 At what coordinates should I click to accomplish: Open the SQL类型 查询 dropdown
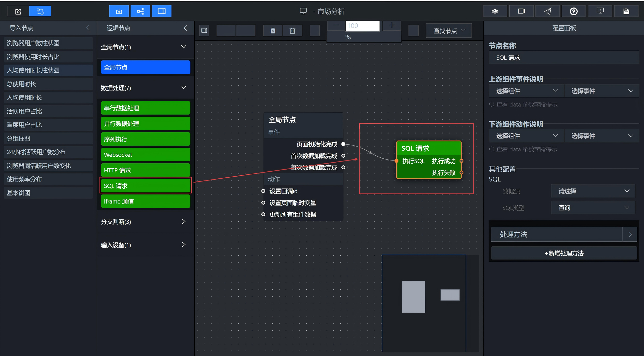[x=593, y=208]
